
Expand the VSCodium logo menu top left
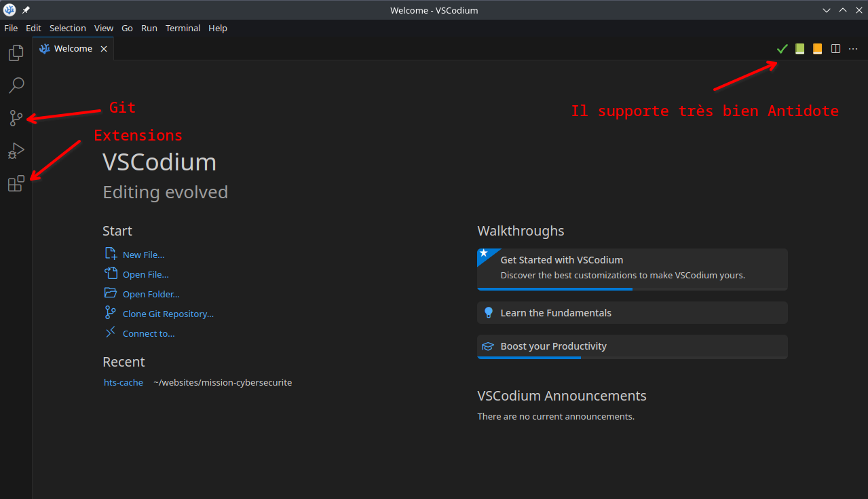click(x=9, y=10)
